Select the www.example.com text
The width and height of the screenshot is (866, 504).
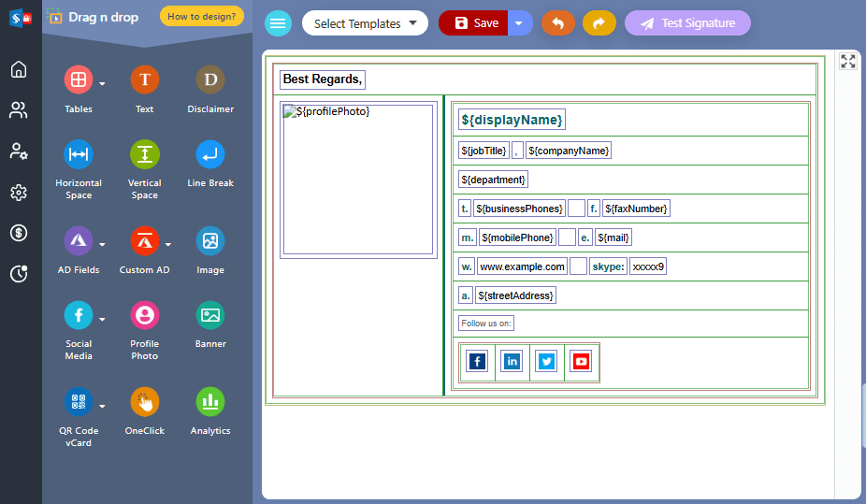point(523,266)
